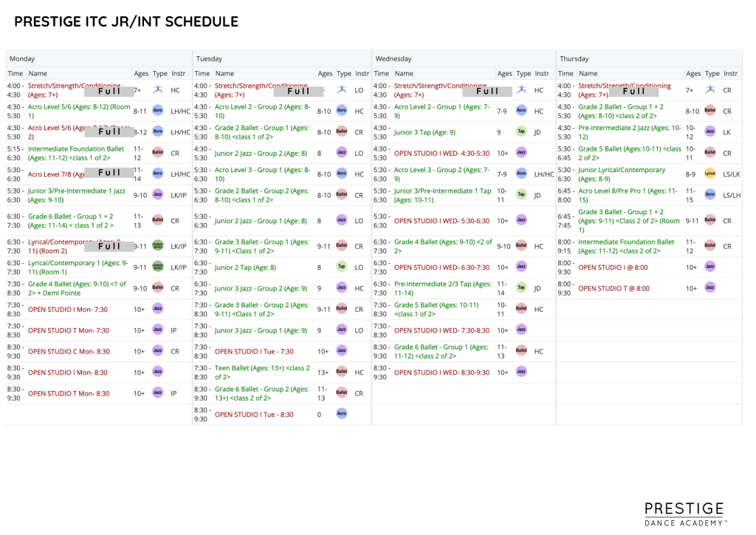Viewport: 756px width, 535px height.
Task: Click the PRESTIGE ITC JR/INT SCHEDULE title
Action: tap(126, 21)
